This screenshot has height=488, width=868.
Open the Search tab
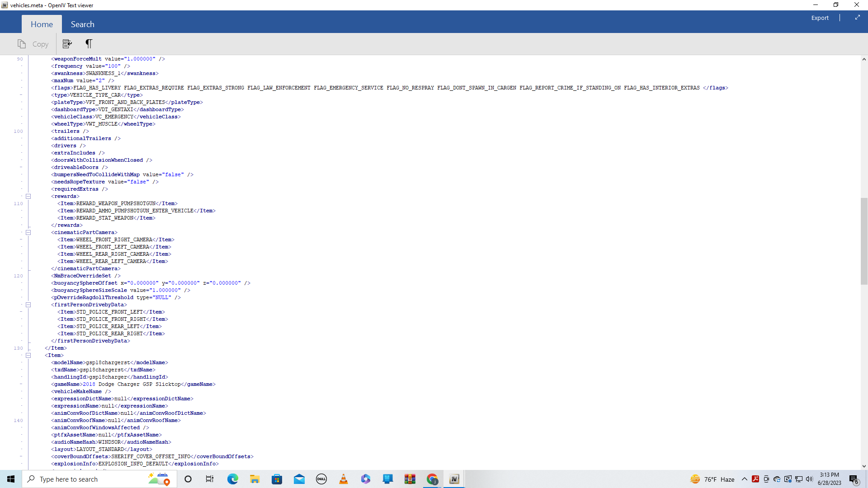(82, 24)
